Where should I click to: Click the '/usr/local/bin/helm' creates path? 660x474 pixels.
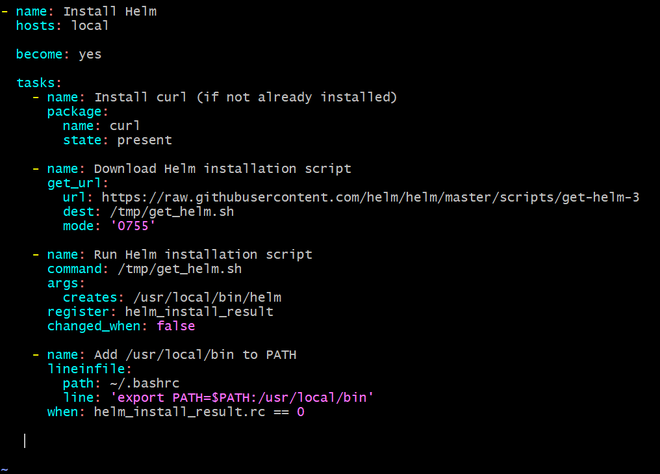click(x=207, y=298)
